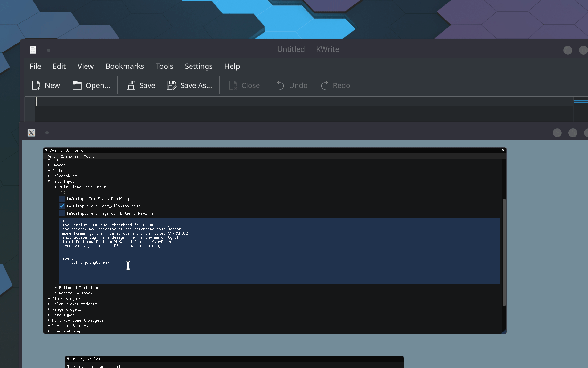The height and width of the screenshot is (368, 588).
Task: Open the View menu in KWrite
Action: [86, 66]
